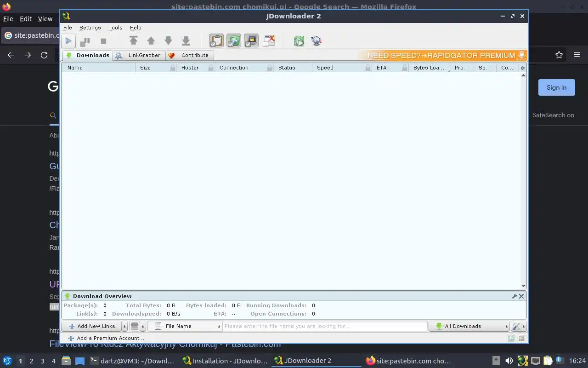Click downloads table scrollbar up arrow
The height and width of the screenshot is (368, 588).
[523, 75]
